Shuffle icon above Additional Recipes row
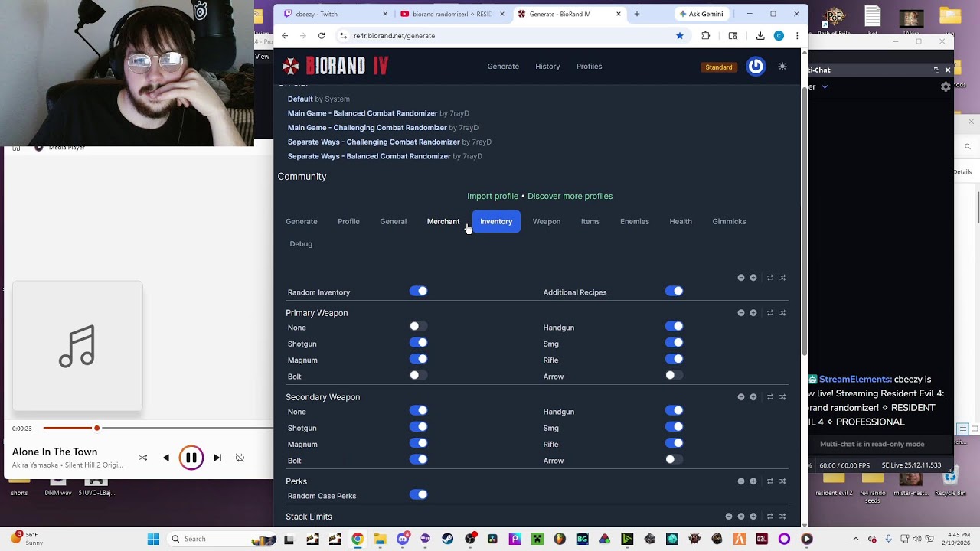The image size is (980, 551). 782,278
